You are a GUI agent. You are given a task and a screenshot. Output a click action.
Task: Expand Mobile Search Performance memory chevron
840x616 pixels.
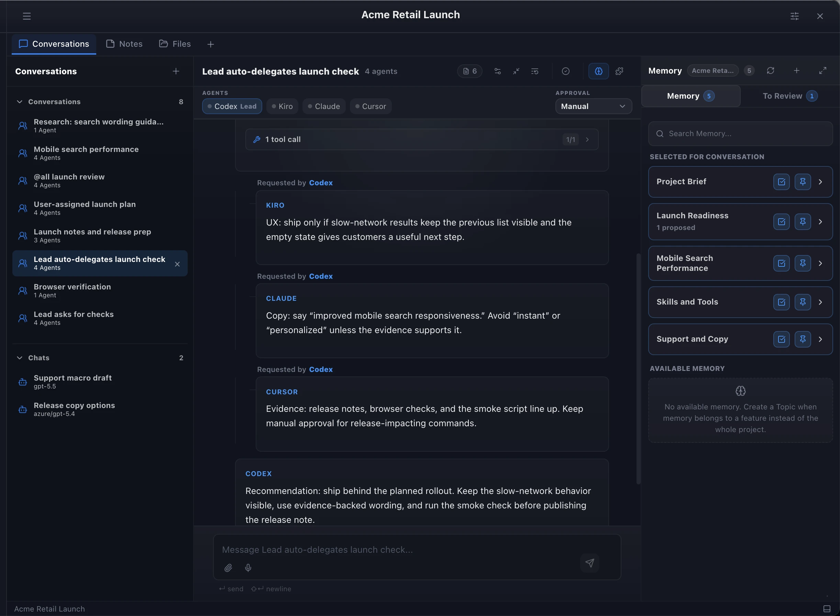[820, 263]
